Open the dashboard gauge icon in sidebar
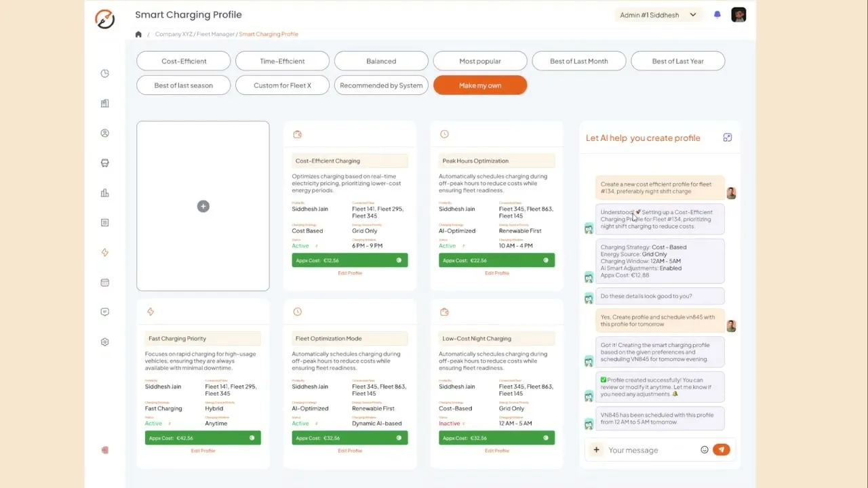 104,73
